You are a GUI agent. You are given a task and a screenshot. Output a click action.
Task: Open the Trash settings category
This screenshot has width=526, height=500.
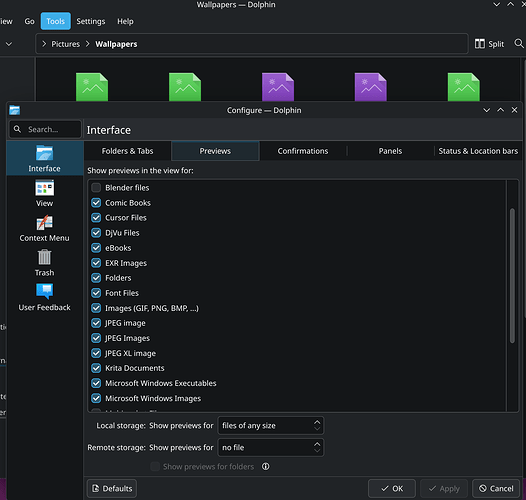click(44, 263)
